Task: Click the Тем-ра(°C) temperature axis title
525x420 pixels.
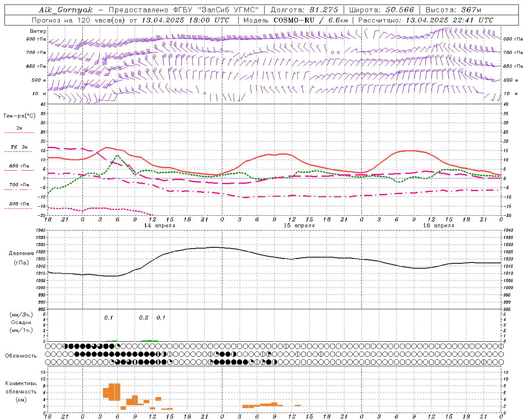Action: pos(19,116)
